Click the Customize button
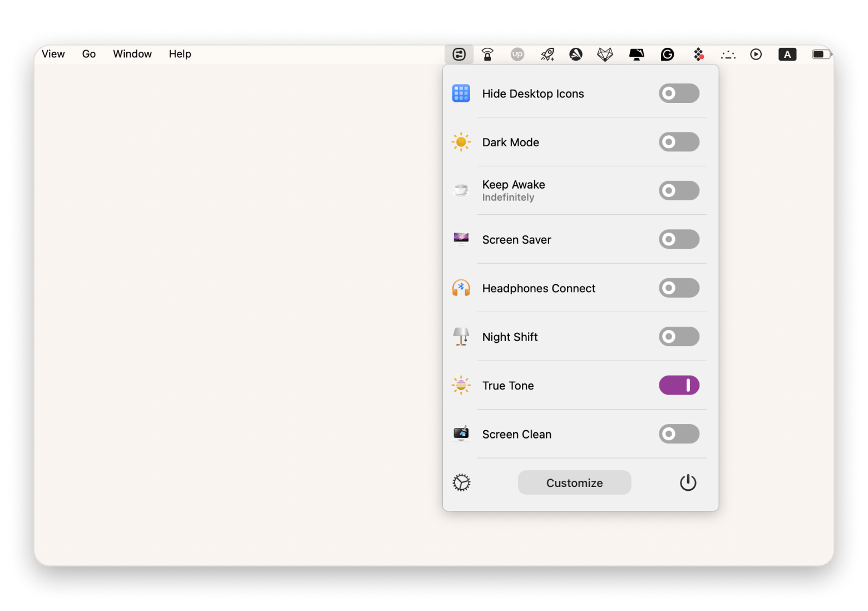This screenshot has height=611, width=868. tap(574, 482)
